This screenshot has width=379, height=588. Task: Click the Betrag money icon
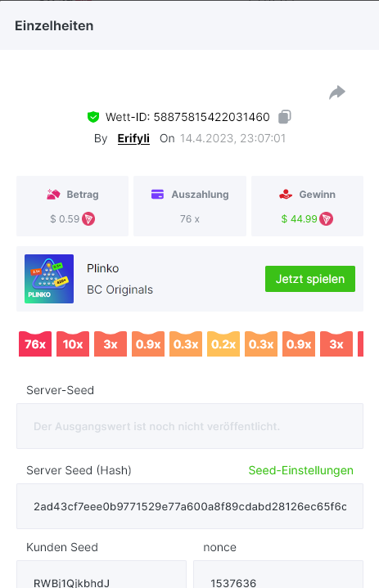click(x=53, y=195)
